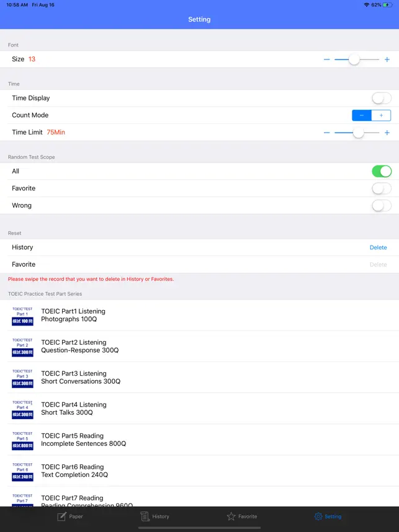399x532 pixels.
Task: Select plus Count Mode segment
Action: [381, 115]
